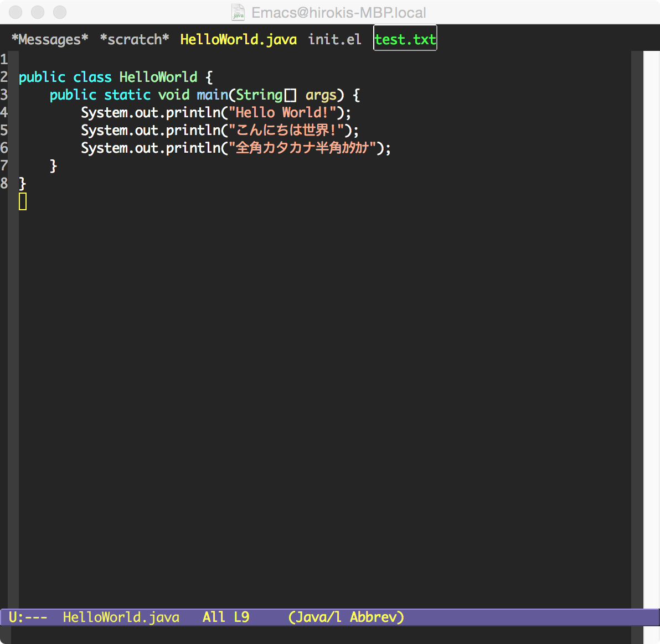Image resolution: width=660 pixels, height=644 pixels.
Task: Switch to the *Messages* buffer tab
Action: click(50, 39)
